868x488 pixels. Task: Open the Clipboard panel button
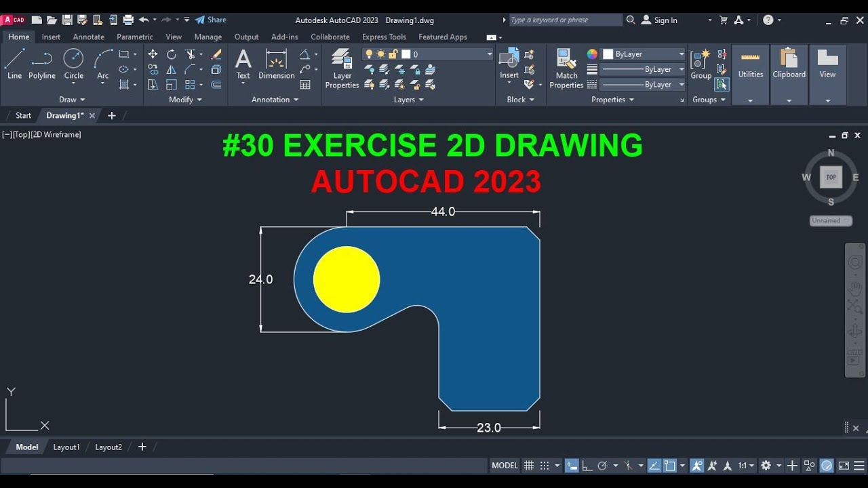click(789, 75)
